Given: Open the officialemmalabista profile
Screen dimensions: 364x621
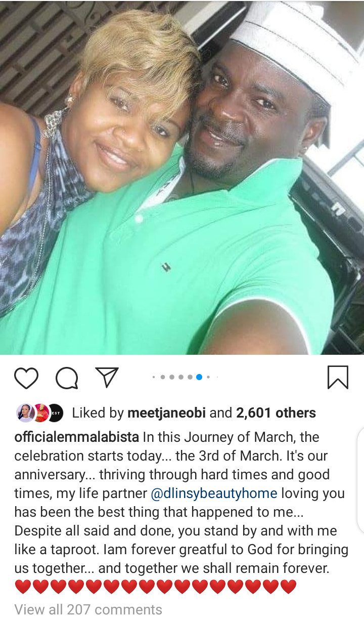Looking at the screenshot, I should coord(77,437).
